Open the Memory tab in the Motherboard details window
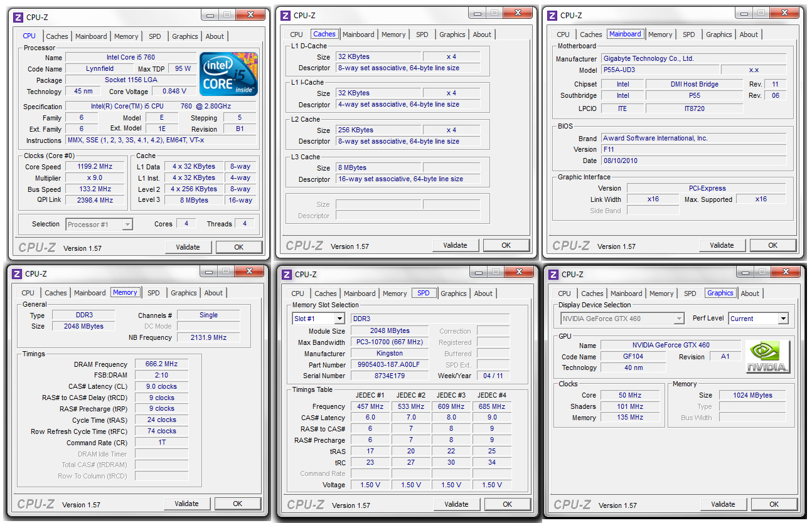The width and height of the screenshot is (812, 523). click(x=660, y=34)
